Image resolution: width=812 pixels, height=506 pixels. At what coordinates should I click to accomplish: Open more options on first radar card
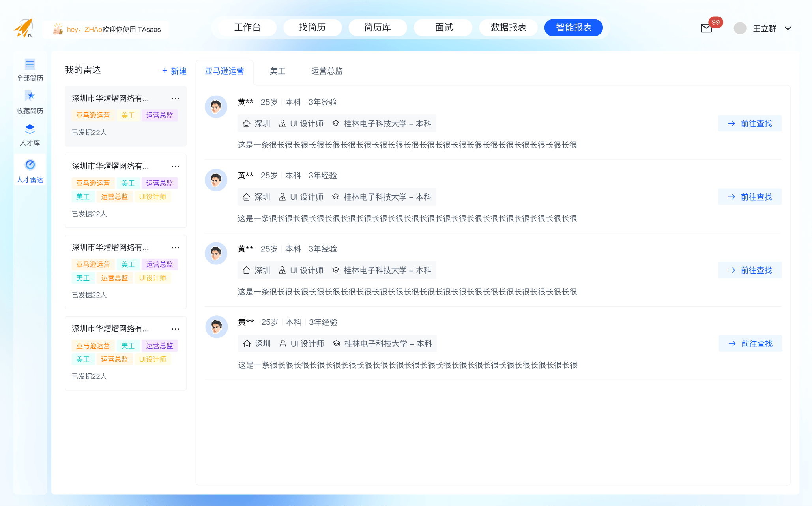(175, 99)
